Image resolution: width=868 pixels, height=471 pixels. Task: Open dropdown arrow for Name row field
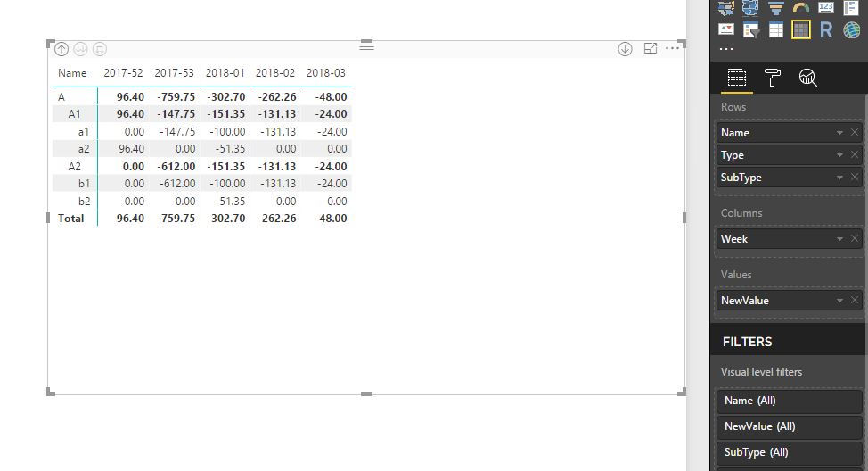[839, 133]
